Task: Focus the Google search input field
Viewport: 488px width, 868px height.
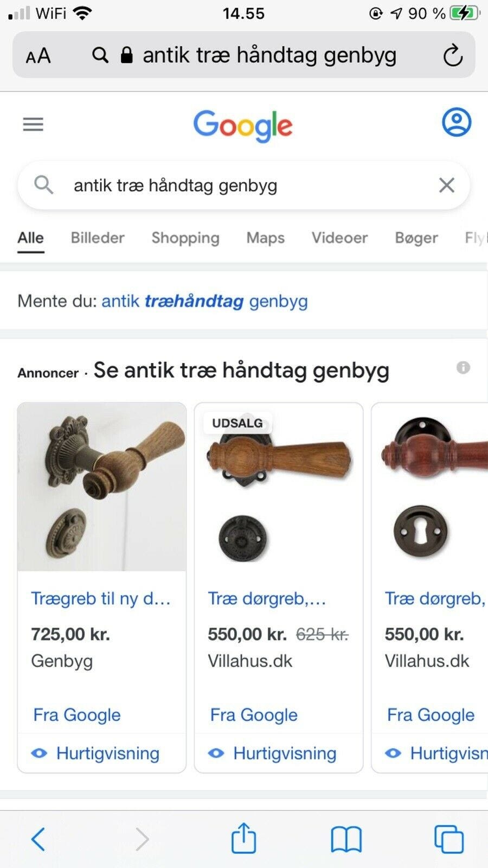Action: click(x=244, y=186)
